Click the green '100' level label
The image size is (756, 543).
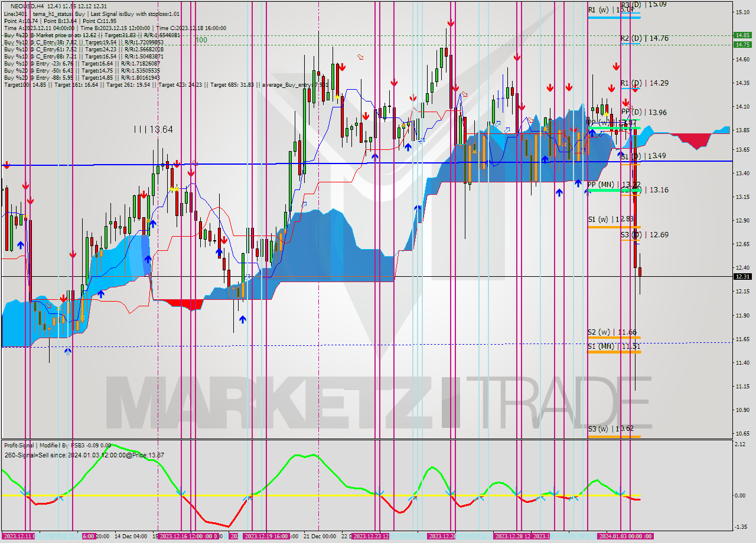pyautogui.click(x=201, y=40)
